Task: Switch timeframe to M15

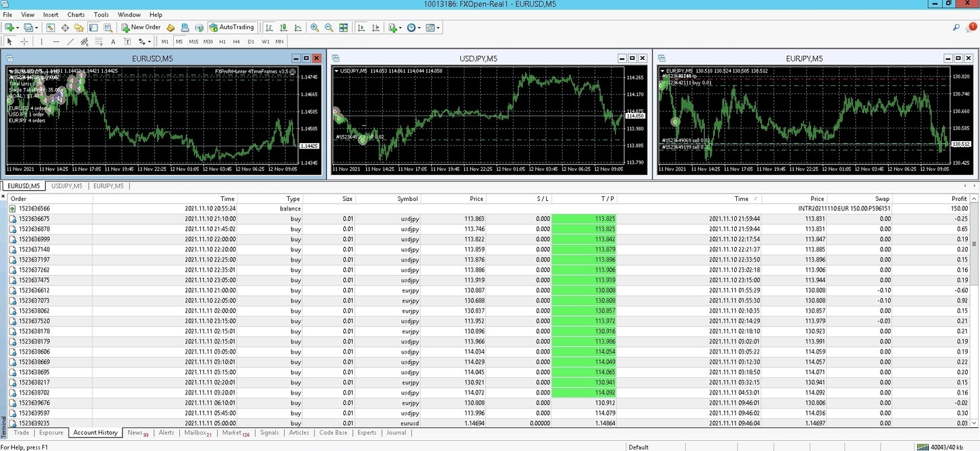Action: pyautogui.click(x=193, y=42)
